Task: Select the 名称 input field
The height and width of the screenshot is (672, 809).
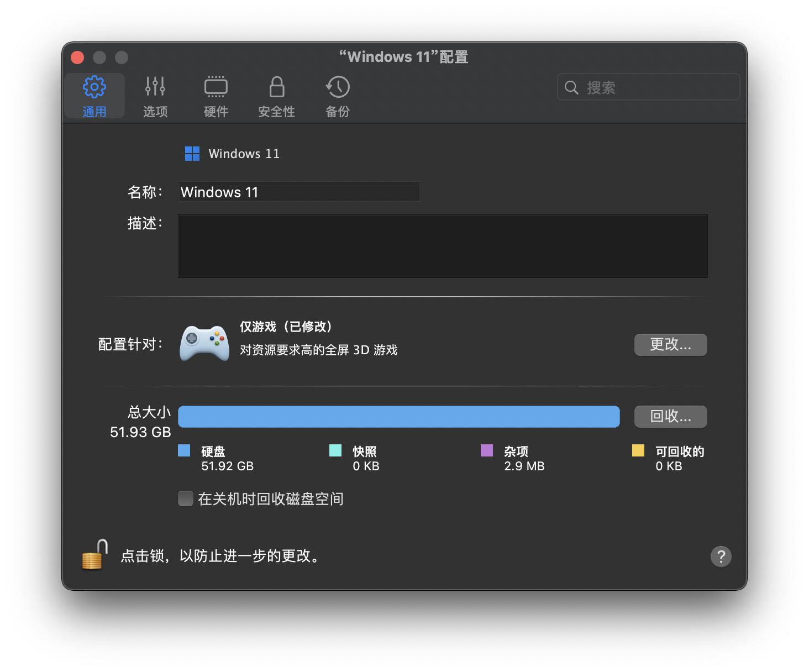Action: coord(298,192)
